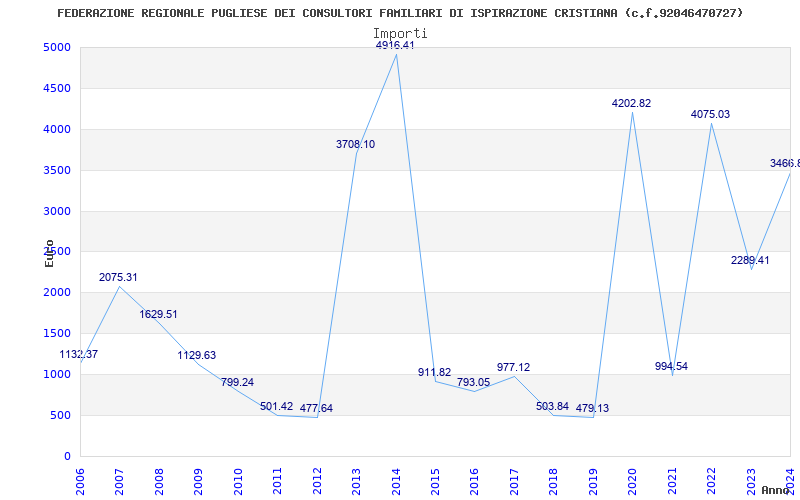The width and height of the screenshot is (800, 500).
Task: Click the 2014 year axis label
Action: coord(396,482)
